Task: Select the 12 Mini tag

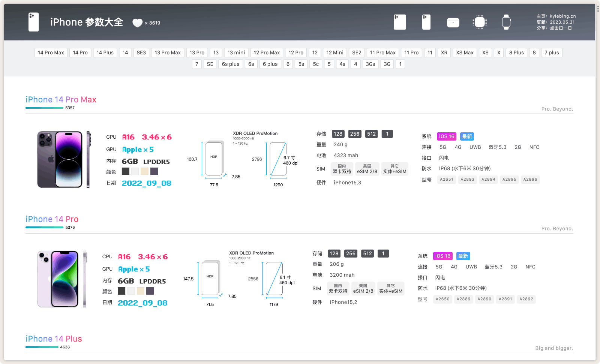Action: point(335,52)
